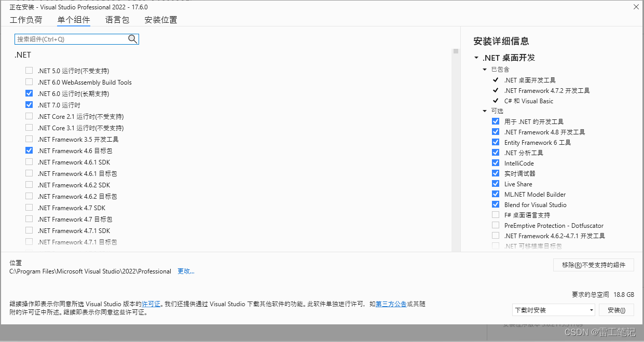
Task: Uncheck .NET 分析工具
Action: [x=496, y=153]
